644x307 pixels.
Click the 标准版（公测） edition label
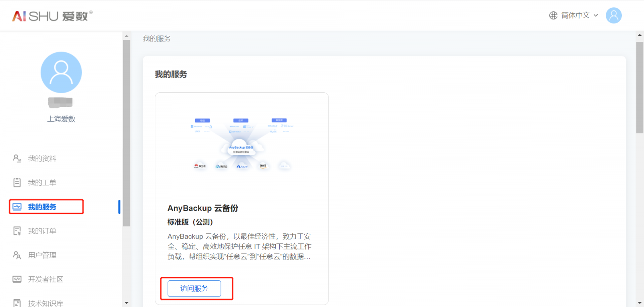click(190, 222)
